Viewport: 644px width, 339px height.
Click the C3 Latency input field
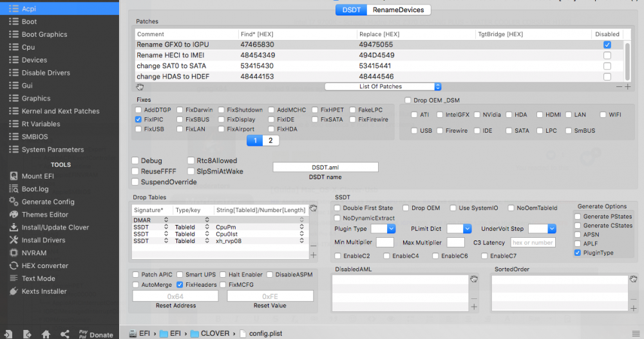[533, 242]
